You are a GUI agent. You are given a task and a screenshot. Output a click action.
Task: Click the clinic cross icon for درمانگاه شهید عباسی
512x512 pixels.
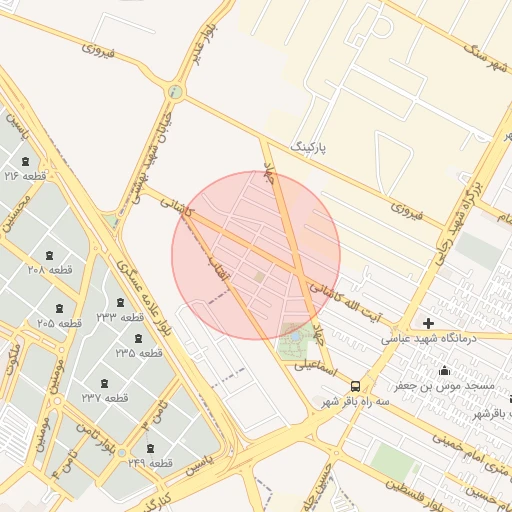click(x=428, y=323)
